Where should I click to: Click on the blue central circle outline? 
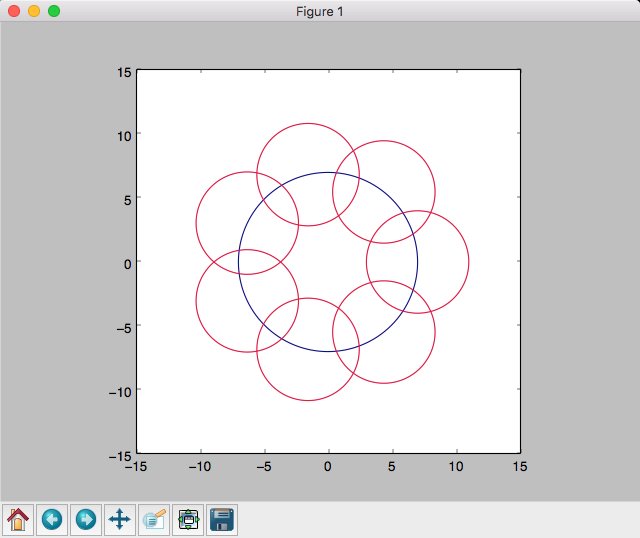(x=418, y=262)
